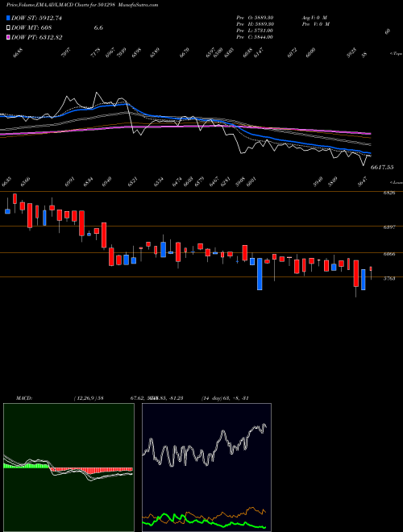Click the 6617.55 price label beside EMA lines
403x532 pixels.
382,168
